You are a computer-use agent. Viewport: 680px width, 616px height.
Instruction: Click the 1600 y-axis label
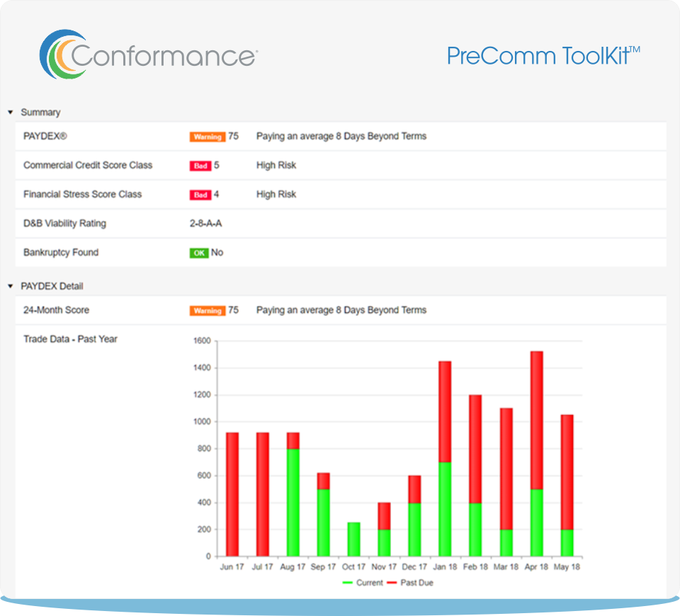pyautogui.click(x=202, y=341)
